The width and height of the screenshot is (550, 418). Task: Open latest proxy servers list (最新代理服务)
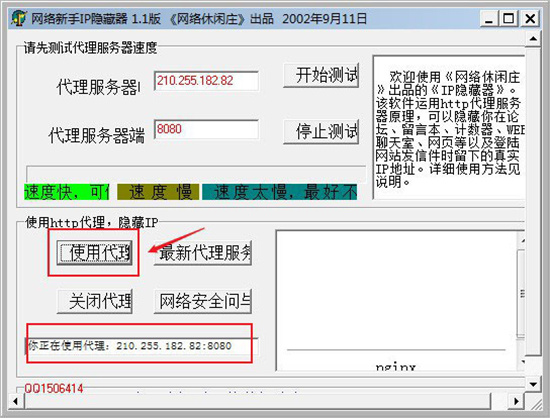click(x=202, y=252)
